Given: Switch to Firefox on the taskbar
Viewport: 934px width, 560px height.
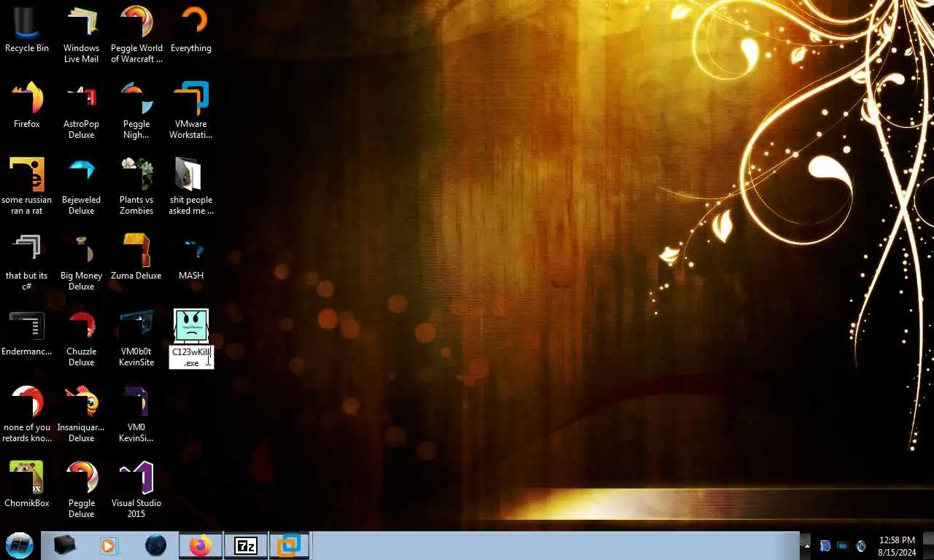Looking at the screenshot, I should click(200, 545).
